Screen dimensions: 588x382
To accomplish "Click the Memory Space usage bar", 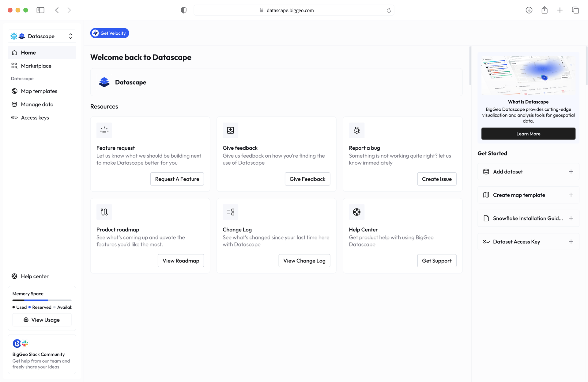I will tap(42, 300).
